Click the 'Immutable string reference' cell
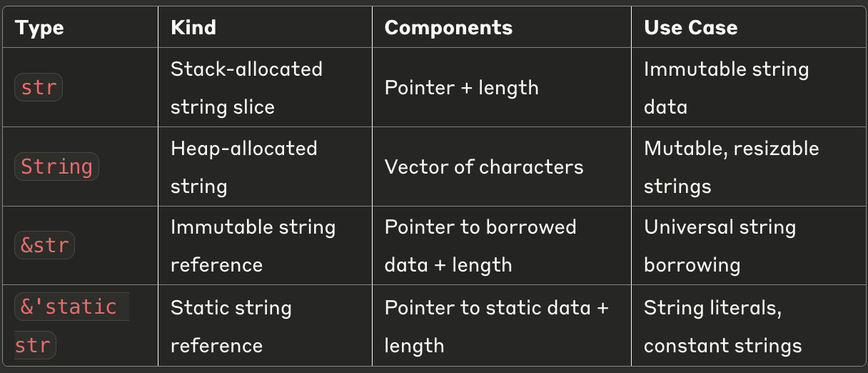Image resolution: width=868 pixels, height=373 pixels. [265, 246]
